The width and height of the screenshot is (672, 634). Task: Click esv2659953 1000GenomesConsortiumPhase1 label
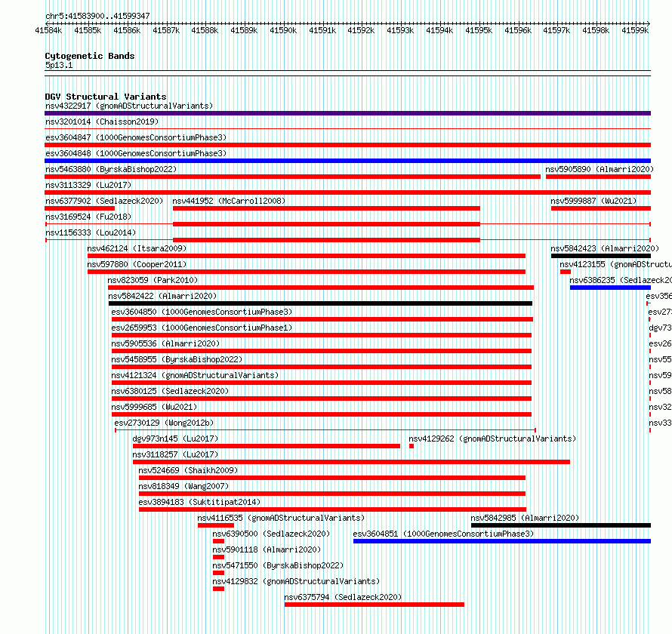[x=202, y=328]
